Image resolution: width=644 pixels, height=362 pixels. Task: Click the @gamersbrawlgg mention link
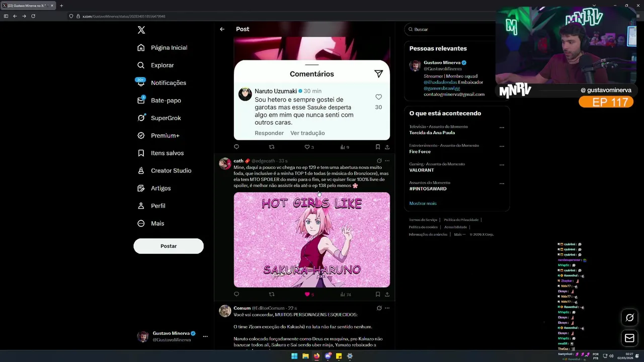[x=442, y=88]
